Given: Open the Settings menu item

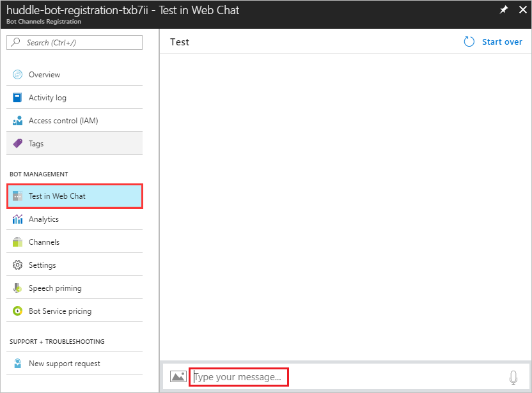Looking at the screenshot, I should click(74, 265).
